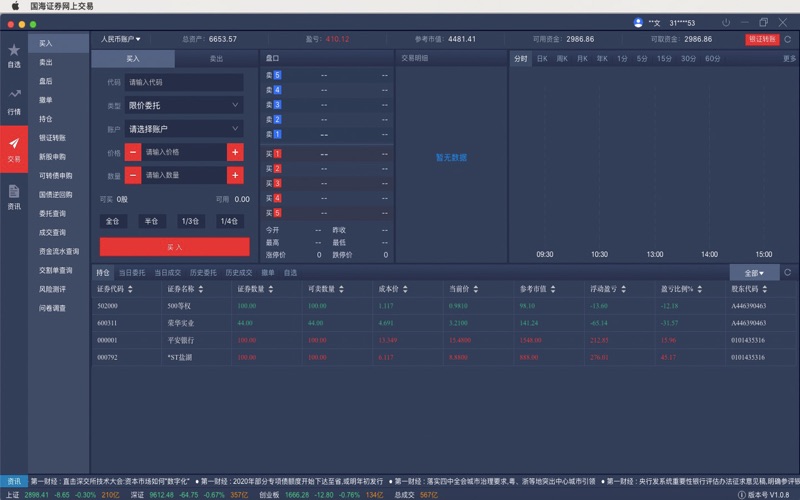800x500 pixels.
Task: Click the power logout icon
Action: 726,22
